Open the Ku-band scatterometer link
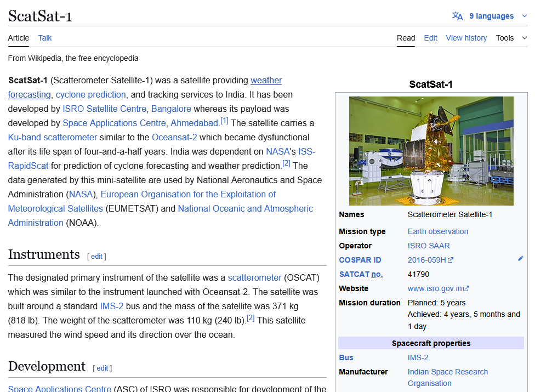The height and width of the screenshot is (392, 535). [53, 138]
